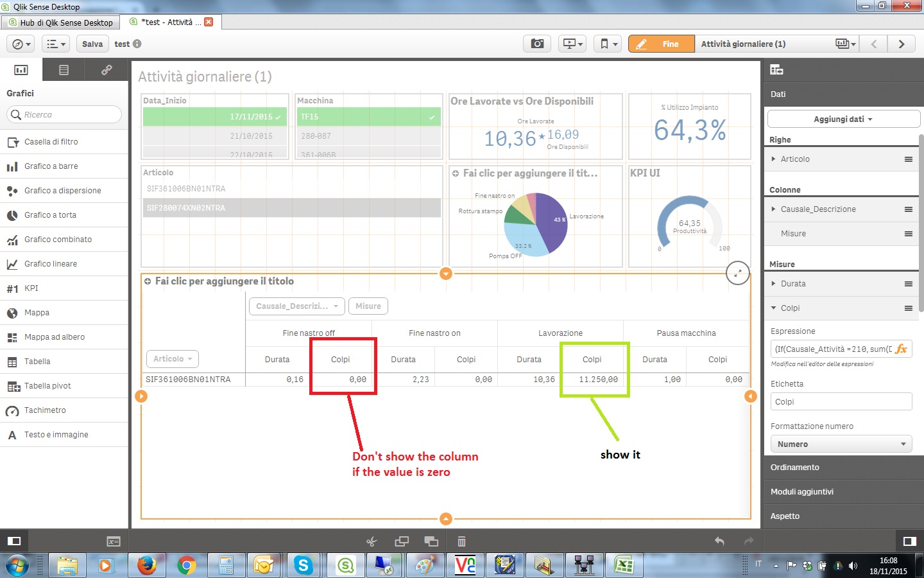This screenshot has height=578, width=924.
Task: Open Causale_Descrizione pivot dimension dropdown
Action: [296, 306]
